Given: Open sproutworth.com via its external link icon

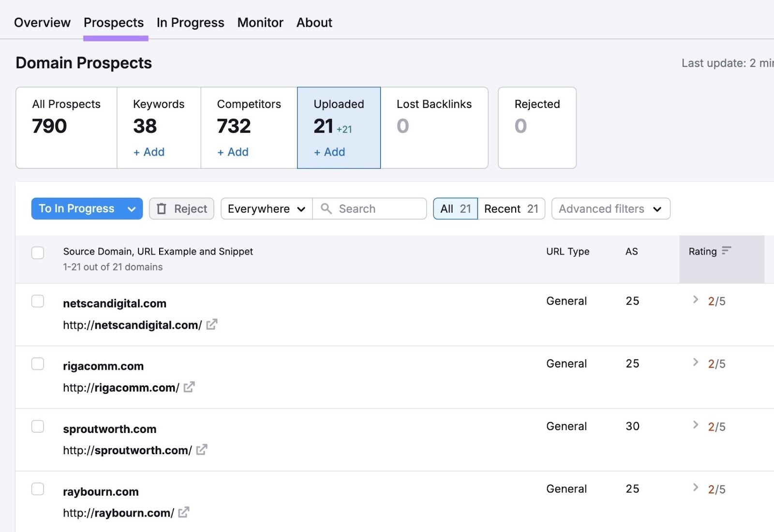Looking at the screenshot, I should coord(201,450).
